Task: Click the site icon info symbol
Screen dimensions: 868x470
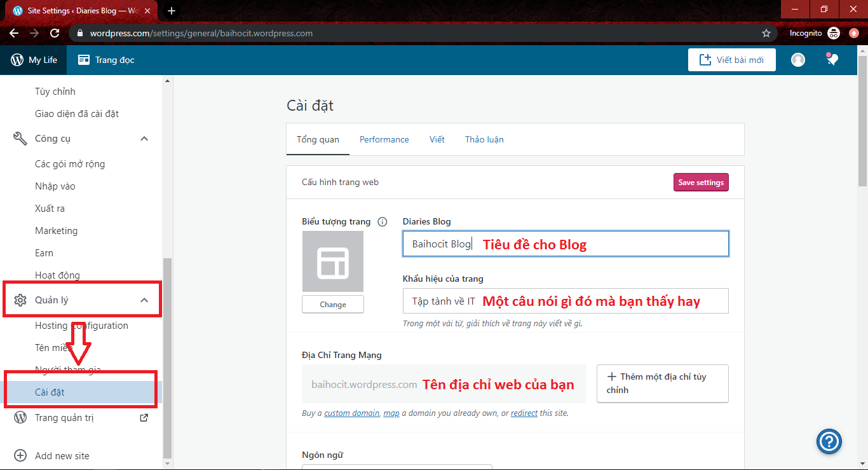Action: (382, 222)
